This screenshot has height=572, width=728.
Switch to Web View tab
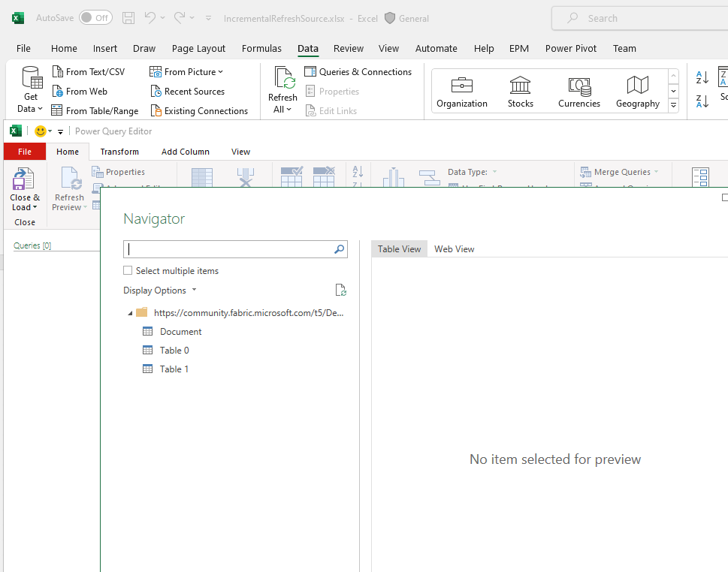point(454,249)
